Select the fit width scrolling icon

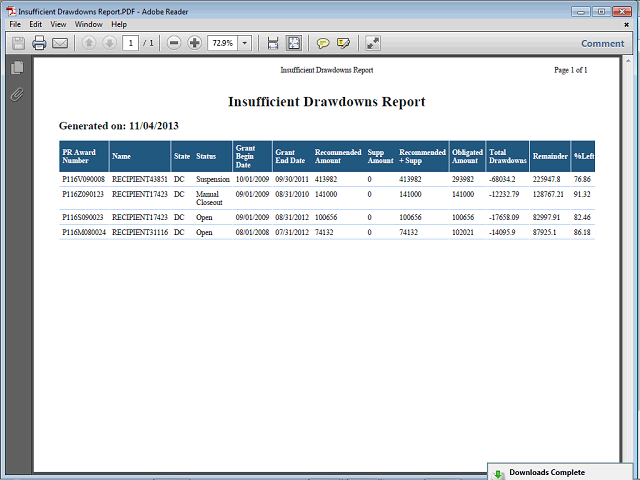(x=273, y=43)
